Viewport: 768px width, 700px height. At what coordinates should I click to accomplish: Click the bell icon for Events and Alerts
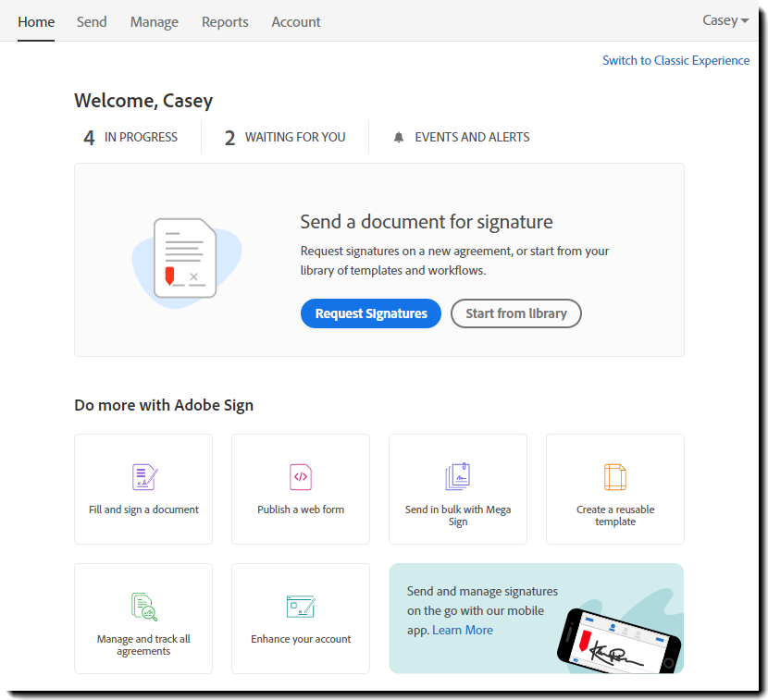399,137
